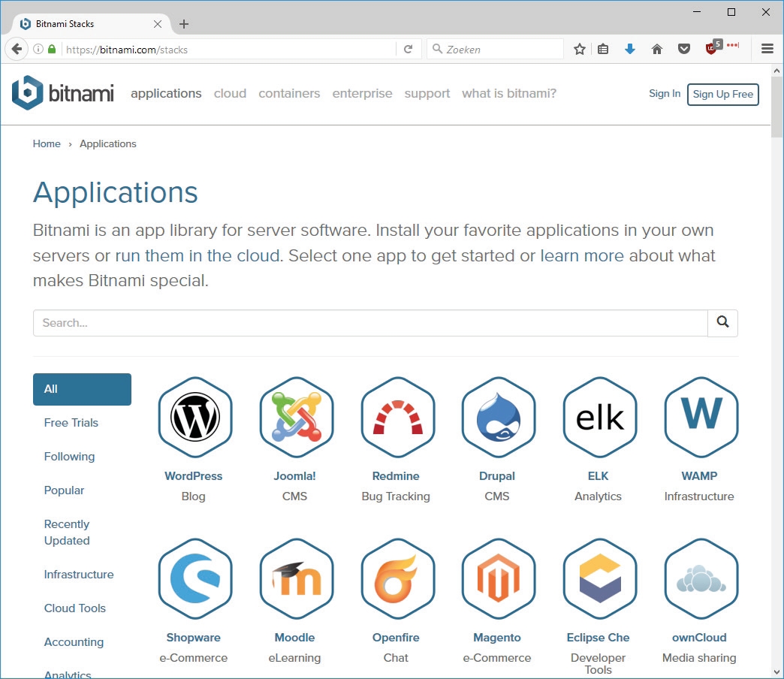
Task: Click the Sign Up Free button
Action: (x=722, y=95)
